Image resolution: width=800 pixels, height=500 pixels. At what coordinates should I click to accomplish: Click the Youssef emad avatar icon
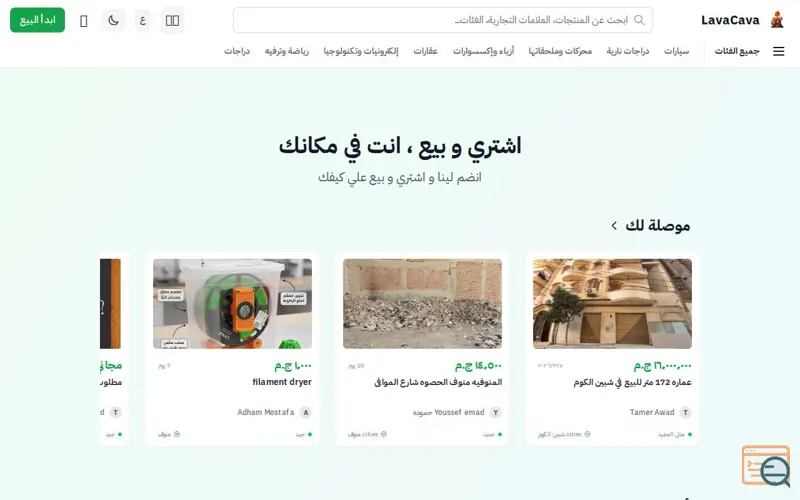point(495,412)
